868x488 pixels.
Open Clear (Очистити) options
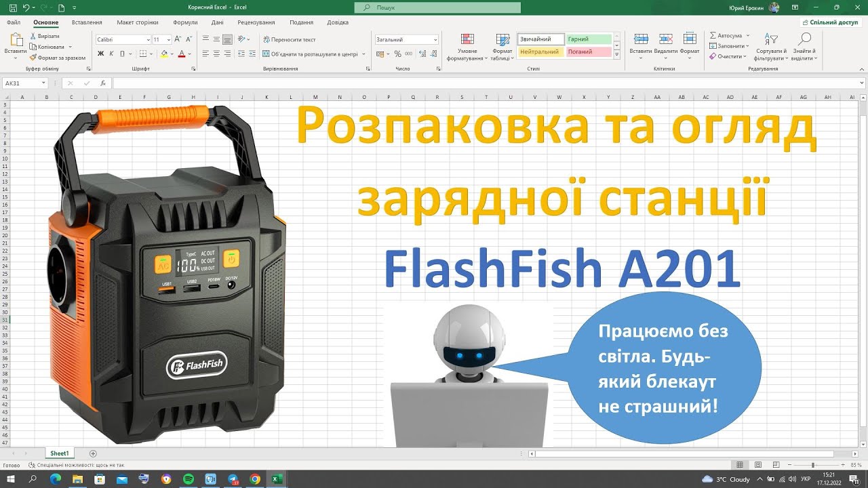click(728, 56)
